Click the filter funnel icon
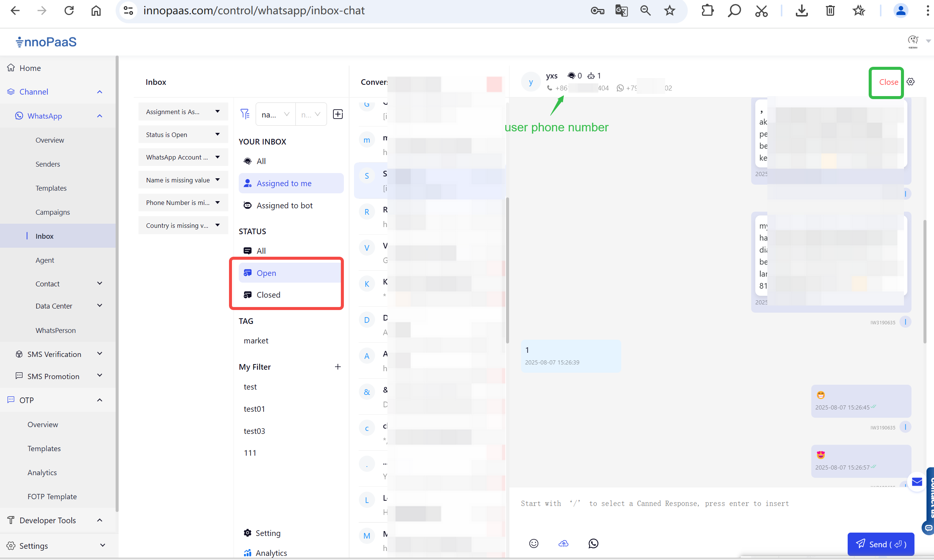 point(245,114)
